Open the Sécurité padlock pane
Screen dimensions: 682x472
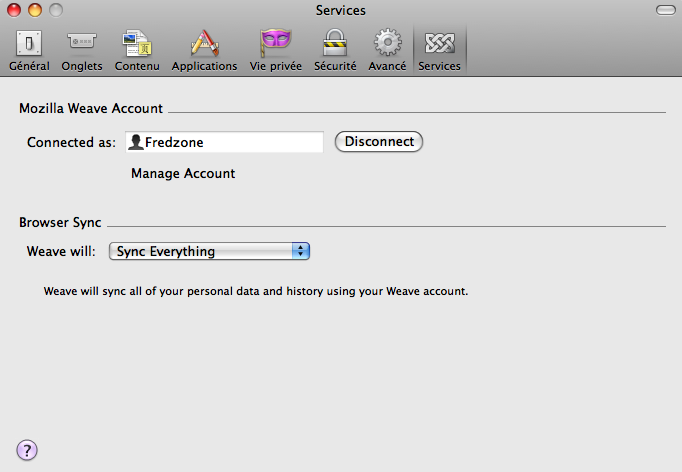335,50
